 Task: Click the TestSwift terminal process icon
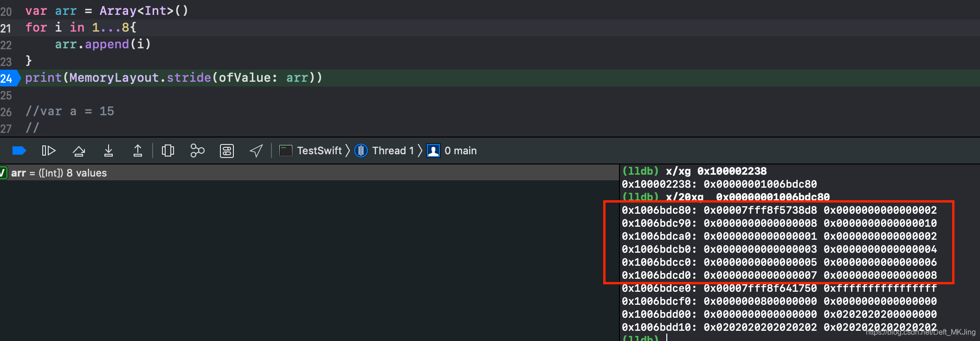pyautogui.click(x=285, y=151)
